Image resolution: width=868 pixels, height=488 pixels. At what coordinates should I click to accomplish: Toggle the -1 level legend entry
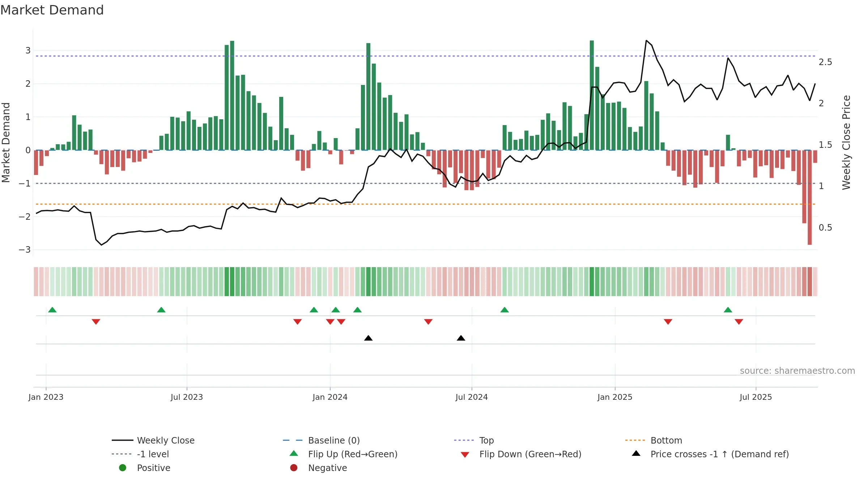click(x=140, y=454)
